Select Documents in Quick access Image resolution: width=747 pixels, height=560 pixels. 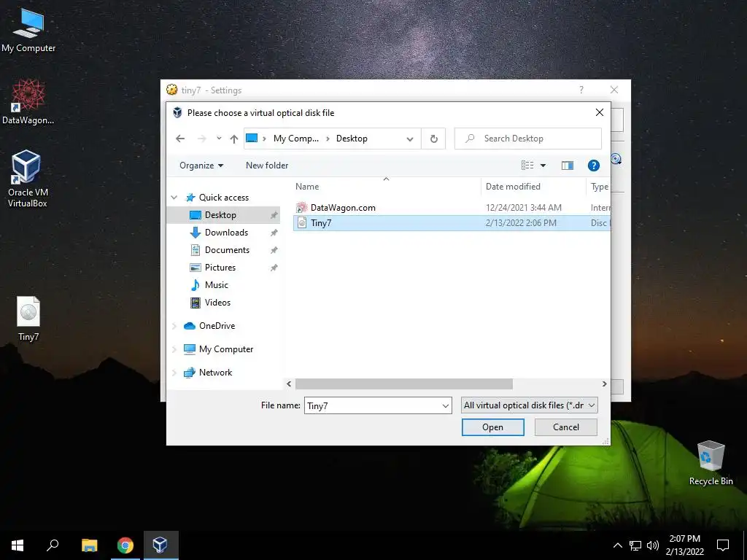click(x=224, y=250)
